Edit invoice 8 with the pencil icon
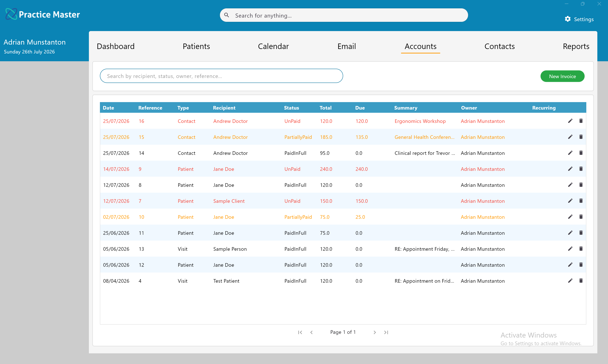608x364 pixels. tap(570, 185)
